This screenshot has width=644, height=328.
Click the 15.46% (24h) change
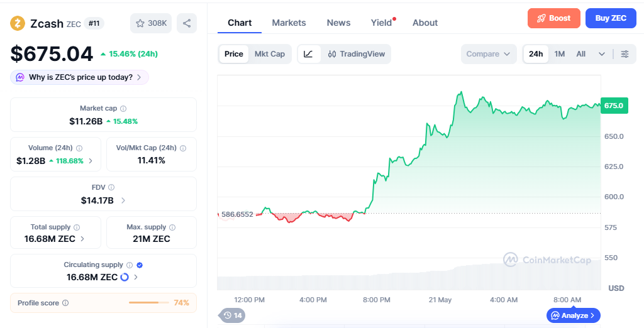click(x=129, y=54)
